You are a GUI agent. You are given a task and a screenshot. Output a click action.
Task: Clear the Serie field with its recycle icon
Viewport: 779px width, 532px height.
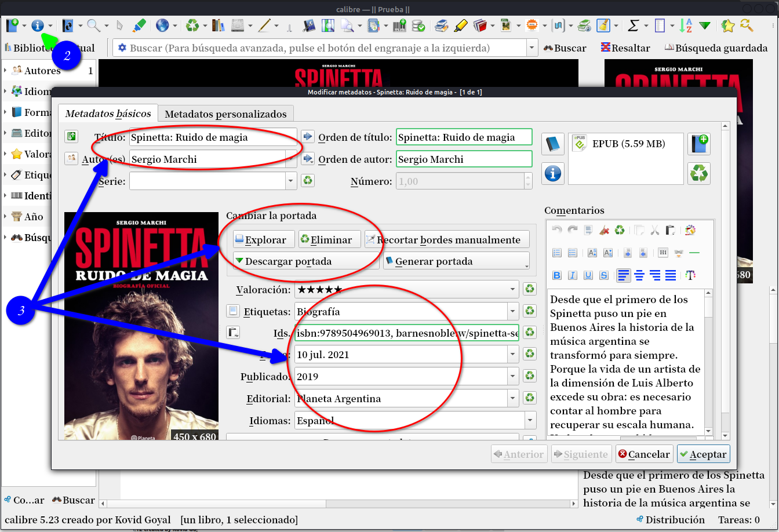coord(308,180)
